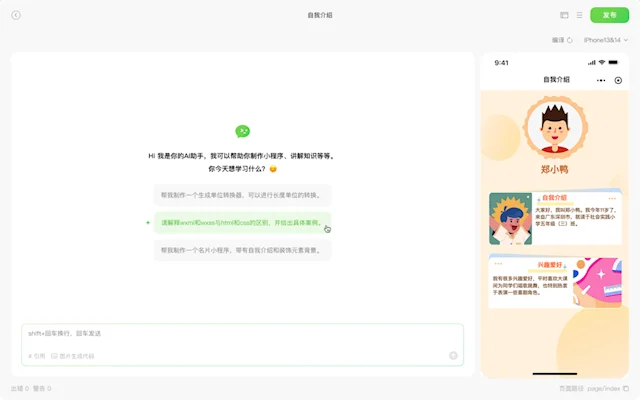
Task: Open the 自我介绍 card in preview
Action: click(x=555, y=218)
